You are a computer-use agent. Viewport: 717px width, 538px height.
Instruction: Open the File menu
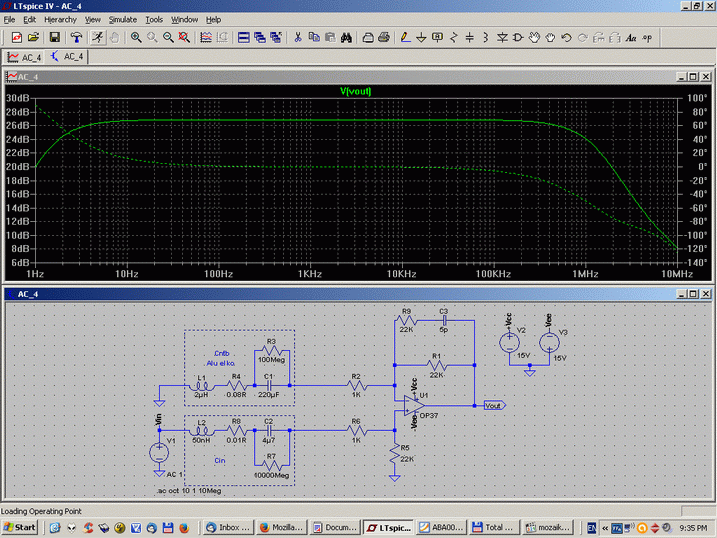9,20
